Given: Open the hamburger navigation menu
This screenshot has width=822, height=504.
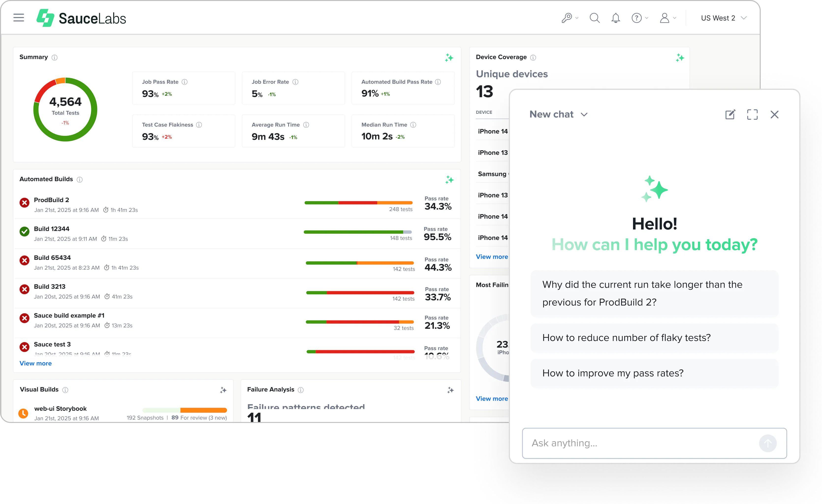Looking at the screenshot, I should pyautogui.click(x=19, y=18).
